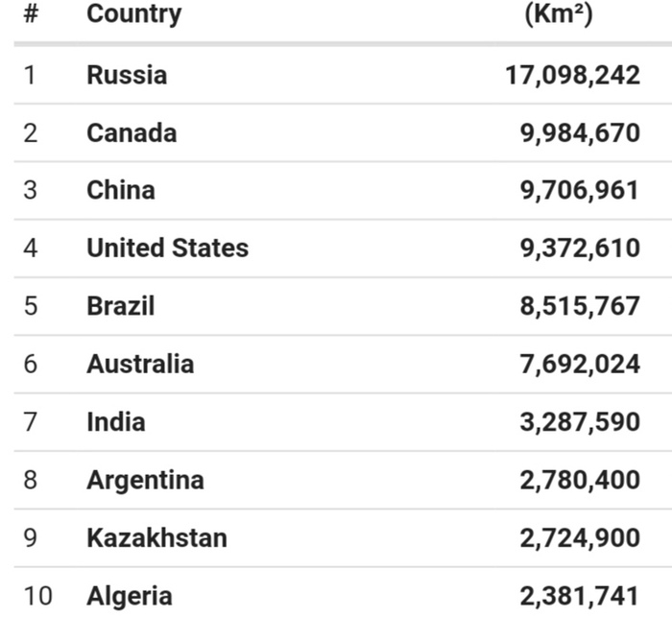Click the India country name
The height and width of the screenshot is (617, 672).
tap(115, 421)
